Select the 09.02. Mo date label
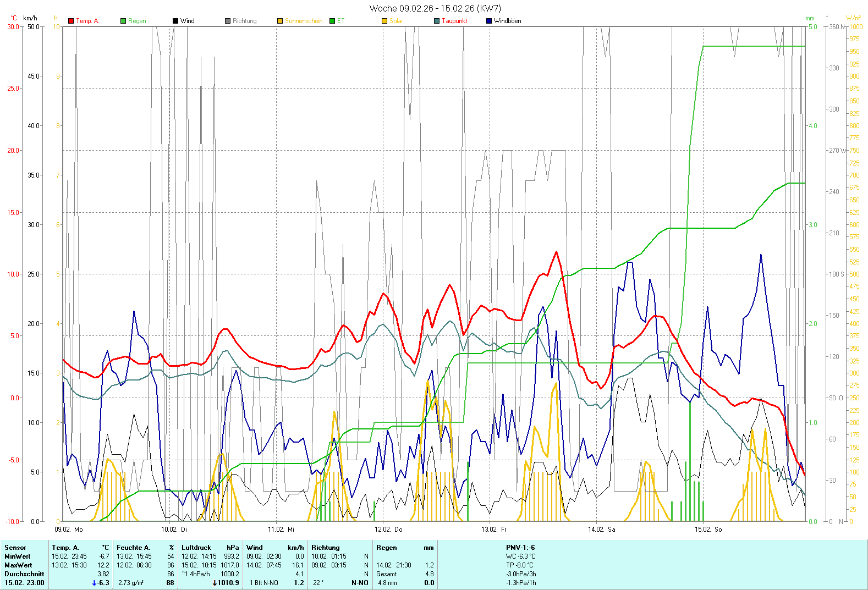Viewport: 868px width, 590px height. (x=69, y=530)
